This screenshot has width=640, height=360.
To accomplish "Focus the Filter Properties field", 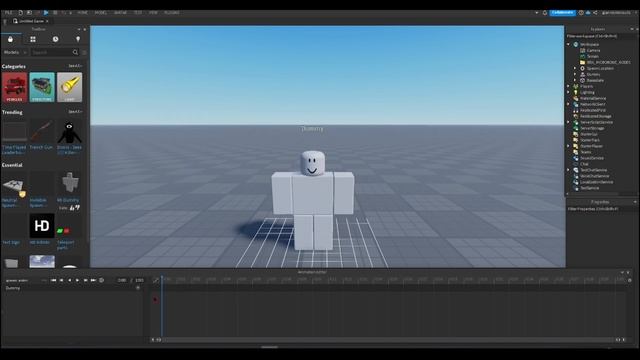I will (x=601, y=209).
